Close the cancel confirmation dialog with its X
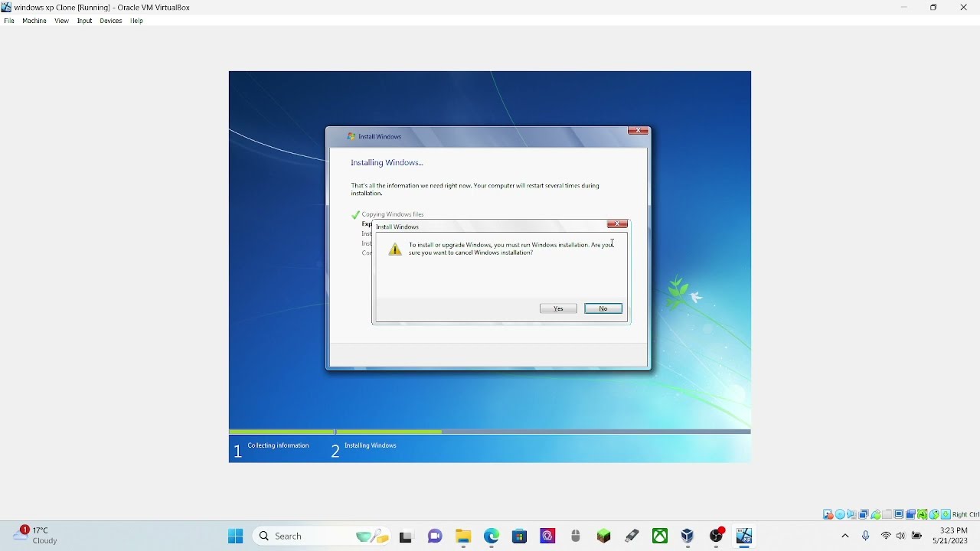 click(618, 224)
